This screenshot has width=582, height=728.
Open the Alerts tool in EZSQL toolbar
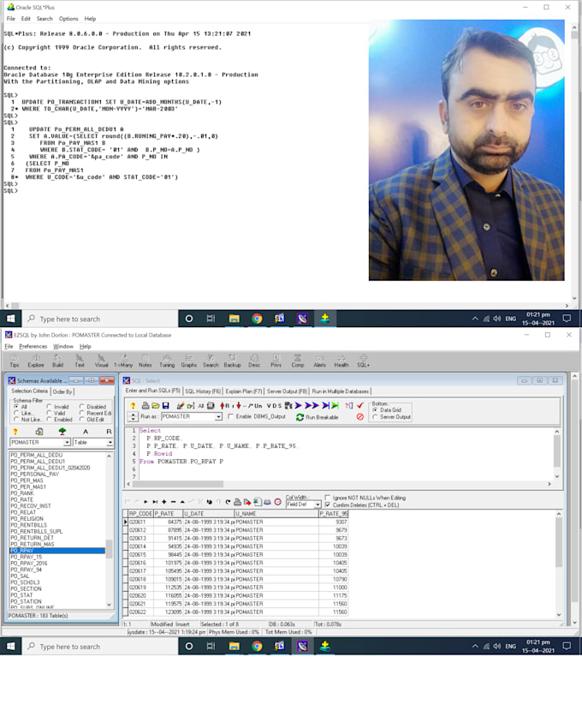tap(319, 361)
